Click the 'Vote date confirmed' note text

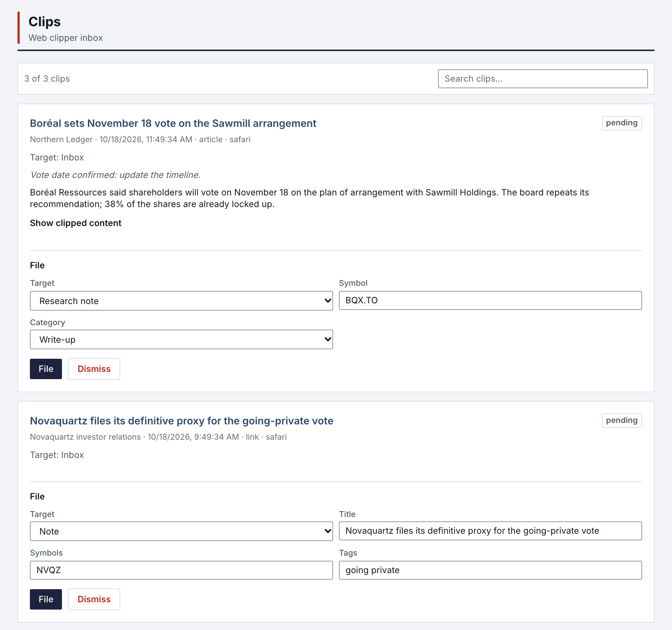point(115,175)
